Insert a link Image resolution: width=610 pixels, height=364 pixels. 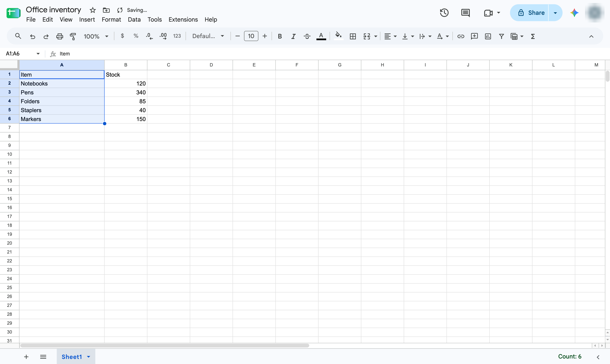(460, 36)
